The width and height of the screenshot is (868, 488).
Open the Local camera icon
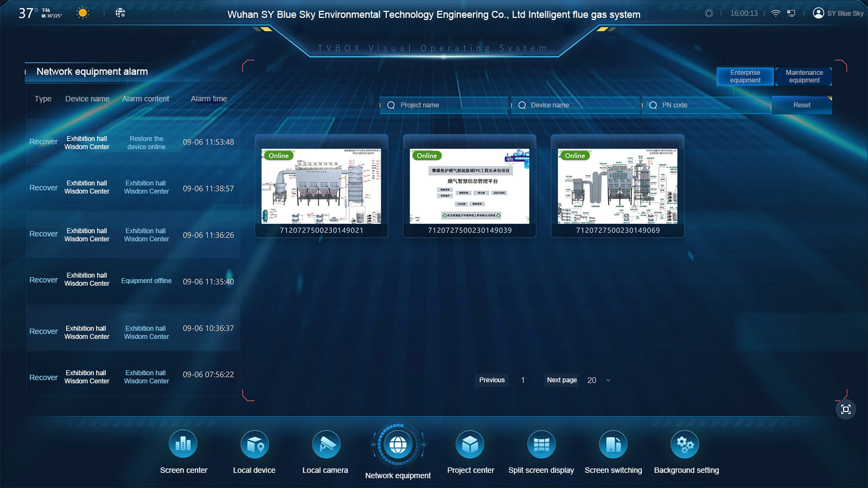[326, 445]
